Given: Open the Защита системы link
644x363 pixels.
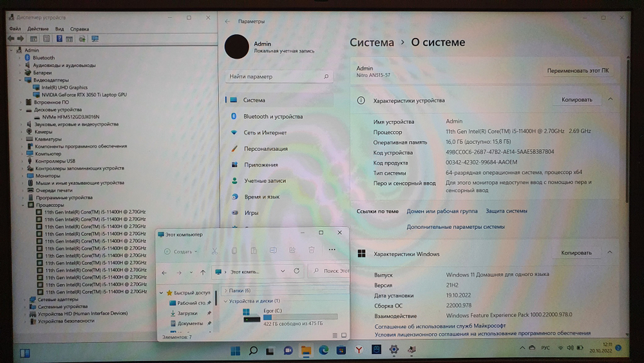Looking at the screenshot, I should tap(506, 210).
